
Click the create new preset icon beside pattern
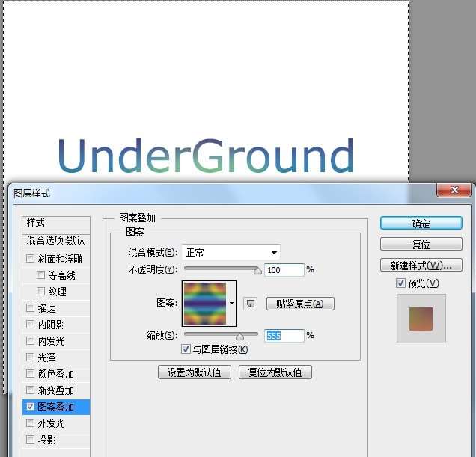250,303
